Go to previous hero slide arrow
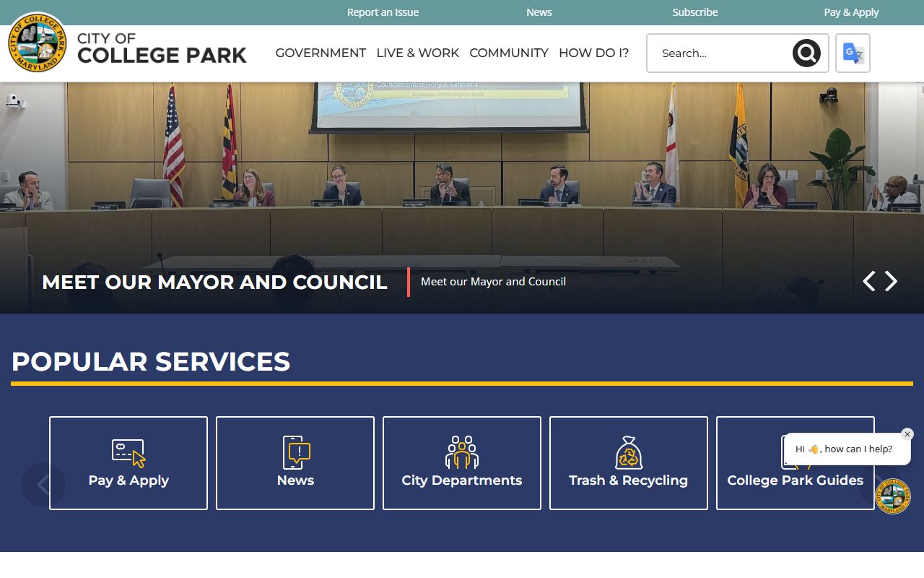Image resolution: width=924 pixels, height=578 pixels. (x=869, y=281)
